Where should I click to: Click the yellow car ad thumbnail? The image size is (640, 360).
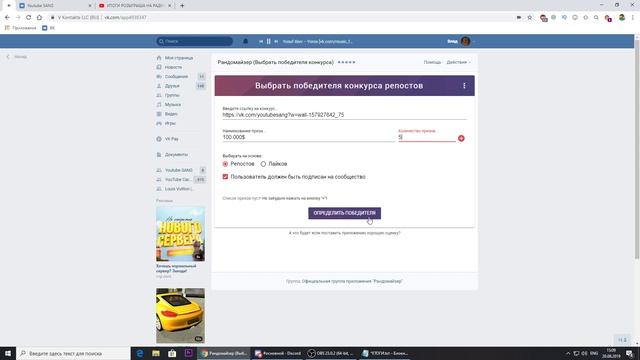click(x=180, y=316)
